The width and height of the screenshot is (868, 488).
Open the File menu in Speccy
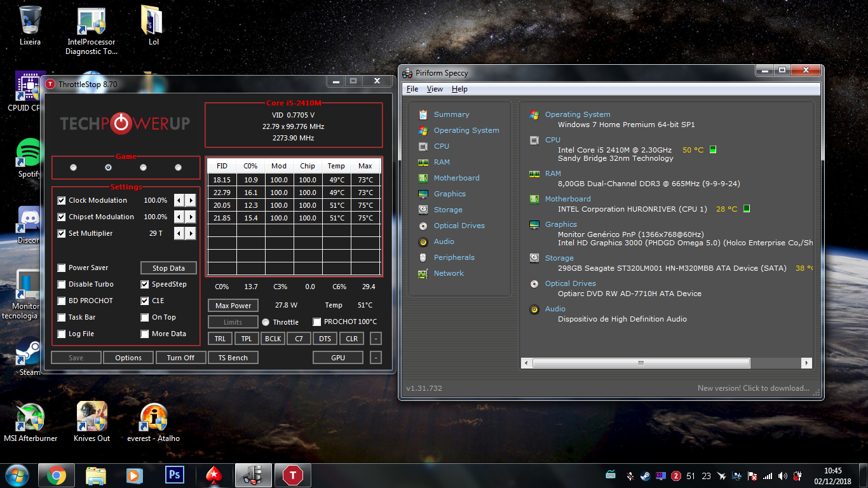412,89
